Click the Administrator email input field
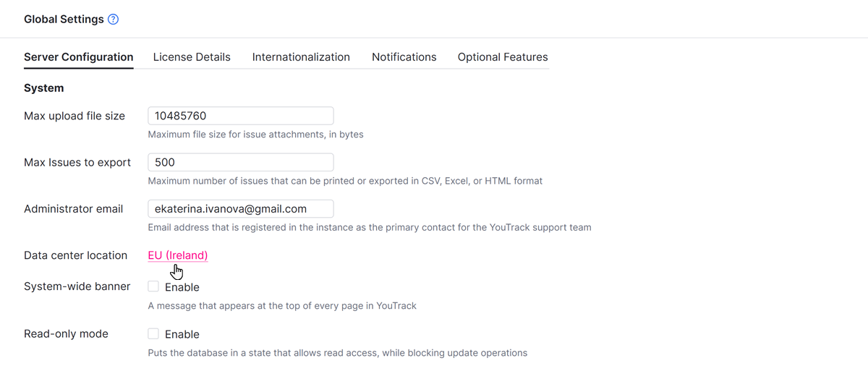Image resolution: width=868 pixels, height=379 pixels. coord(240,208)
